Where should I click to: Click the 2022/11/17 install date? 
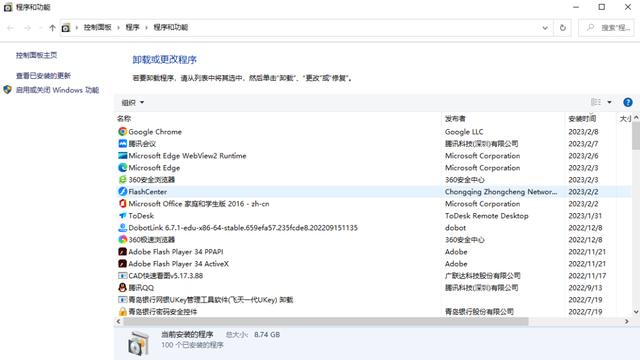[x=587, y=276]
